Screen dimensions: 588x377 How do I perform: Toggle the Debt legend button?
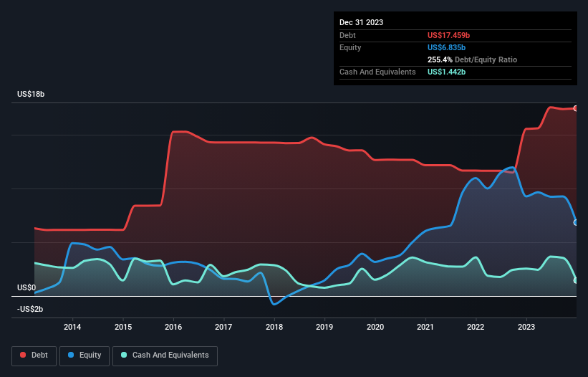(x=33, y=355)
